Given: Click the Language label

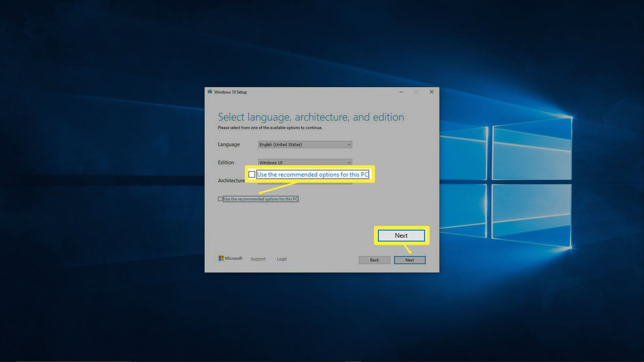Looking at the screenshot, I should tap(229, 144).
